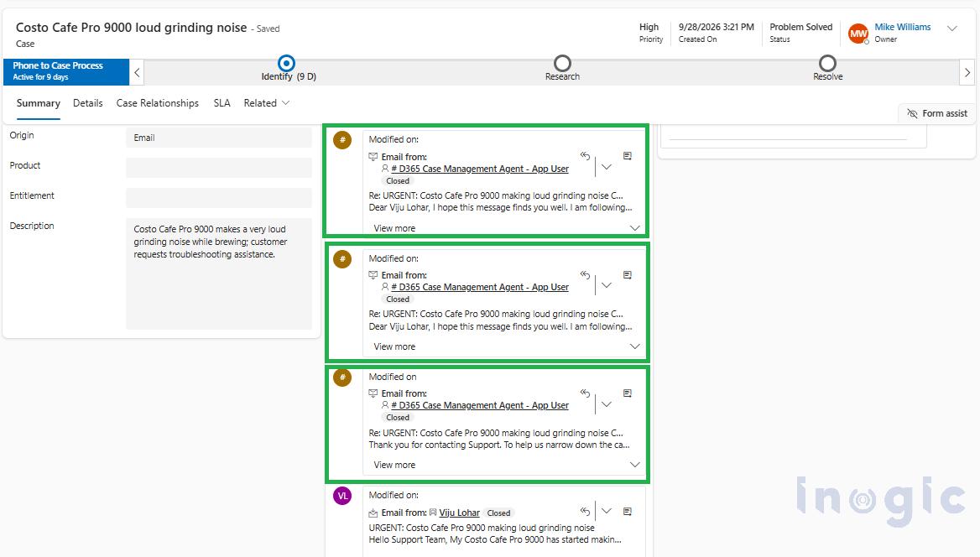Open the Case Relationships tab
The image size is (980, 557).
[x=158, y=103]
